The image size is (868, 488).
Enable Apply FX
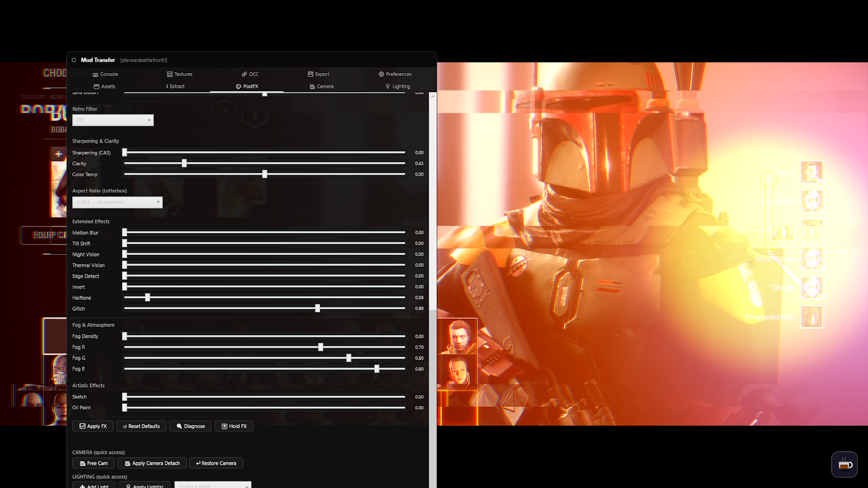click(x=92, y=426)
